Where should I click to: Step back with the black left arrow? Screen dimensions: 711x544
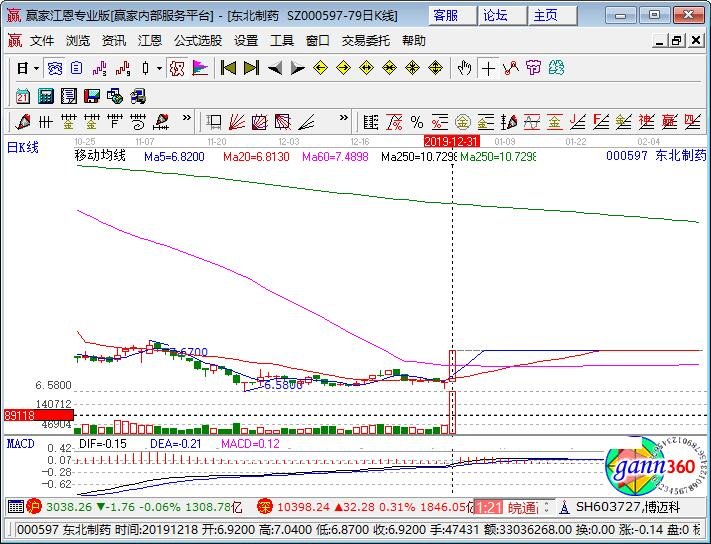tap(275, 68)
